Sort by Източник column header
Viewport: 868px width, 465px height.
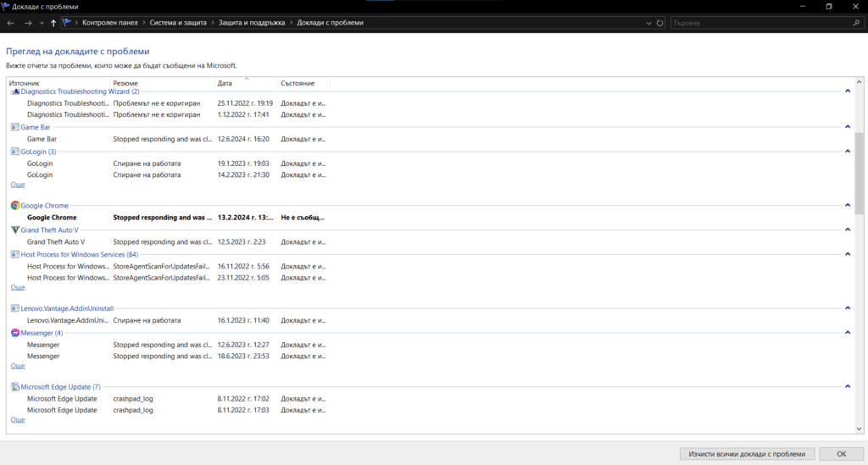[x=58, y=83]
